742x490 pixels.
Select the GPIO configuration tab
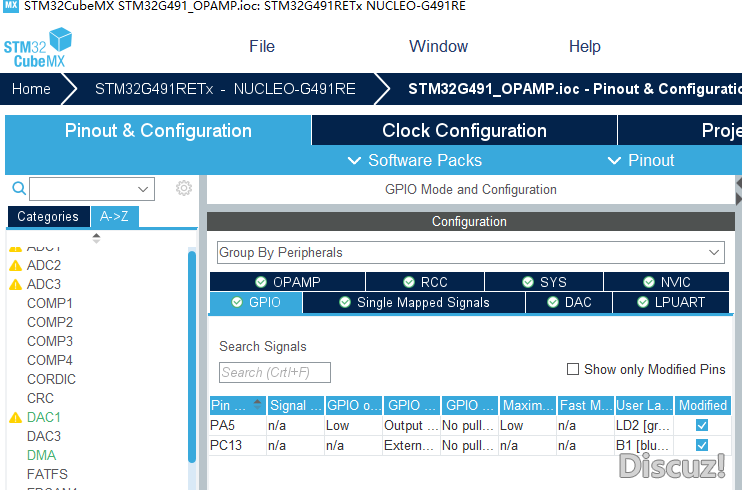point(256,303)
